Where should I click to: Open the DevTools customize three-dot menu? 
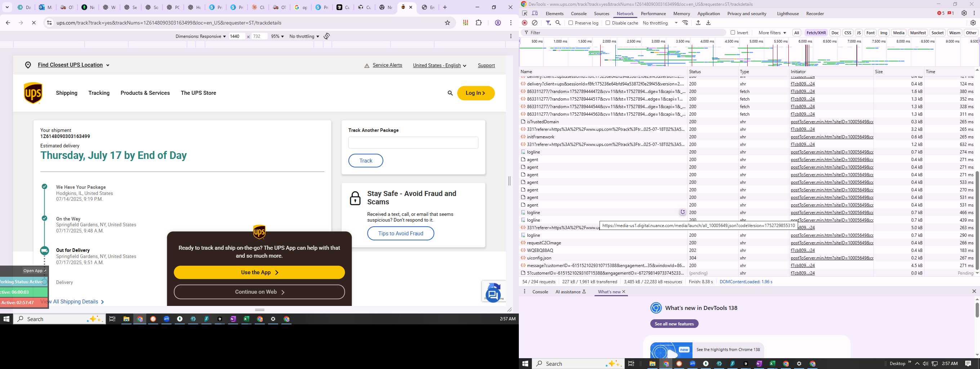pos(974,13)
